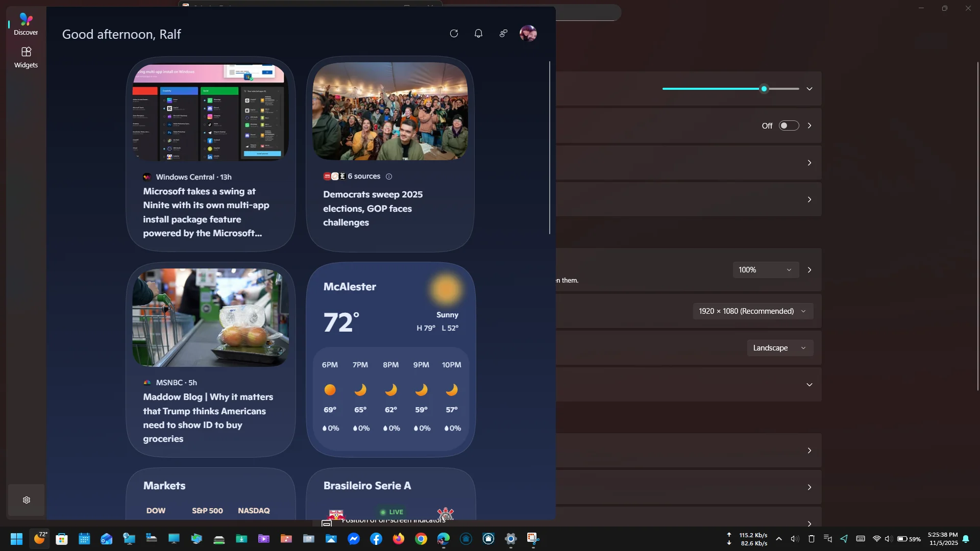The height and width of the screenshot is (551, 980).
Task: Open the 100% scale dropdown in Settings
Action: 766,270
